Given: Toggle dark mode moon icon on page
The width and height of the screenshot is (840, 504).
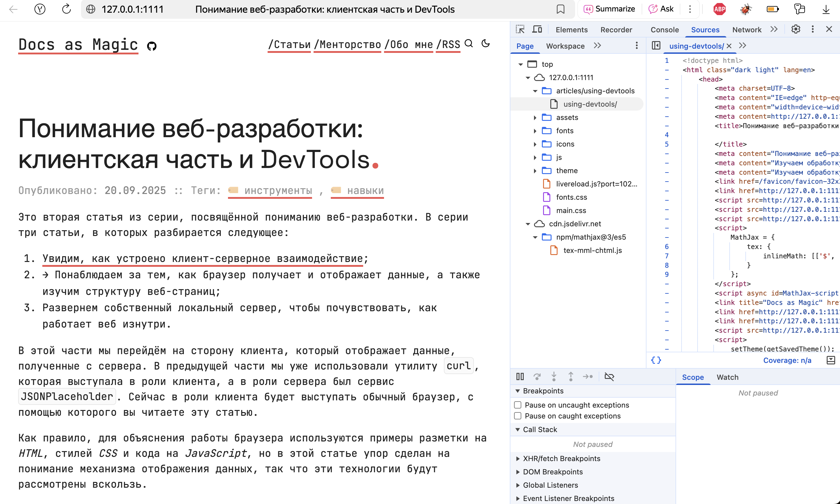Looking at the screenshot, I should (486, 44).
